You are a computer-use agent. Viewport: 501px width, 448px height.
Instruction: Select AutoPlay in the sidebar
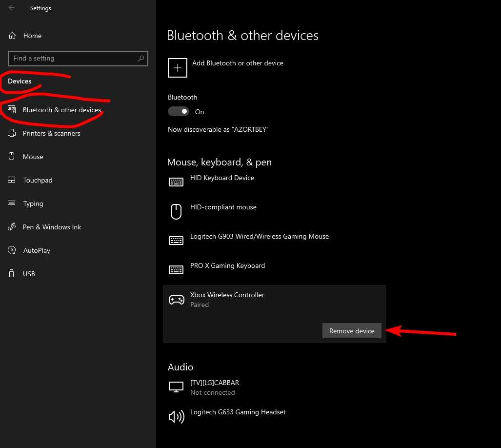click(x=37, y=250)
